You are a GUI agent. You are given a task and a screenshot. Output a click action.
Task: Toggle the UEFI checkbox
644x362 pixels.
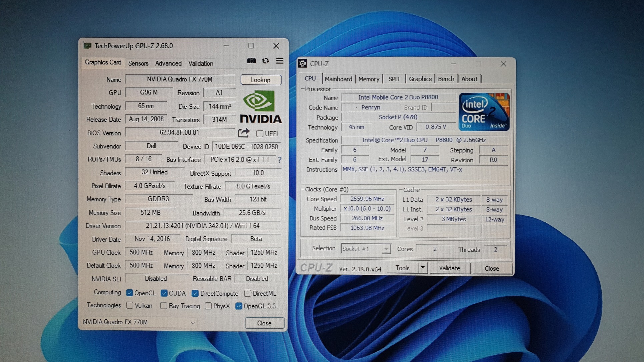[260, 134]
